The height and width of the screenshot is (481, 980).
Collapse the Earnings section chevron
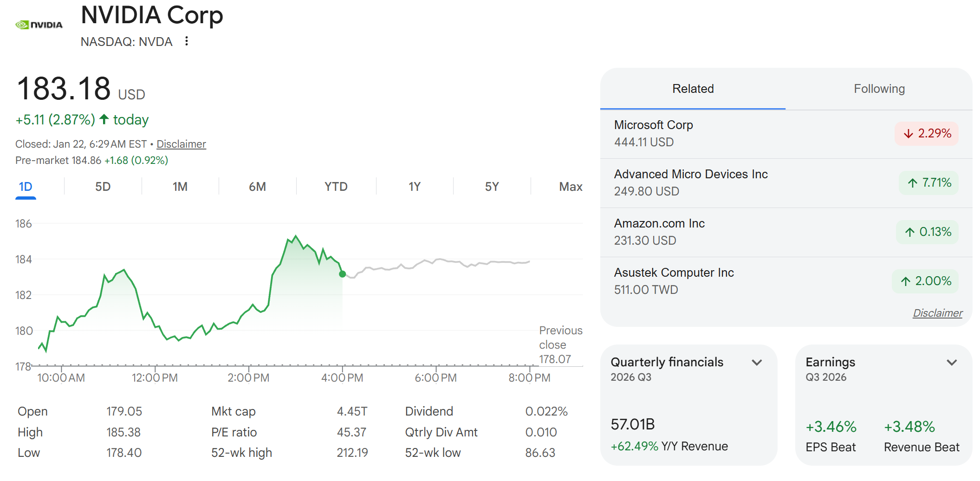coord(951,362)
